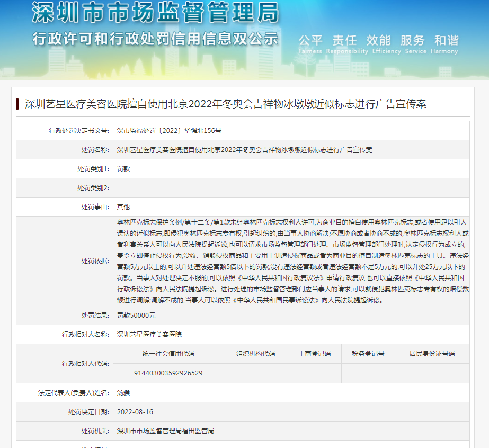This screenshot has width=489, height=448.
Task: Click 深圳市市场监督管理局福田监管局 in 处罚机关 row
Action: (165, 431)
